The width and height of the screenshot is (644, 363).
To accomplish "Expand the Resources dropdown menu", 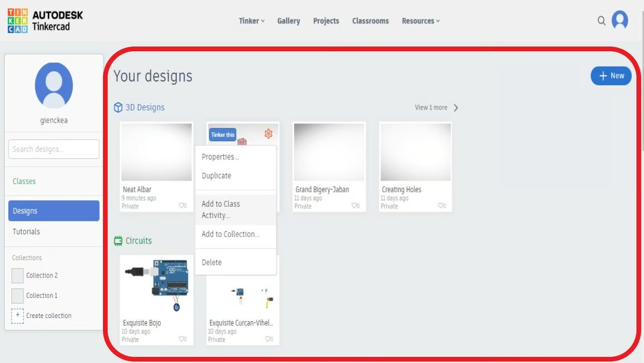I will [x=421, y=21].
